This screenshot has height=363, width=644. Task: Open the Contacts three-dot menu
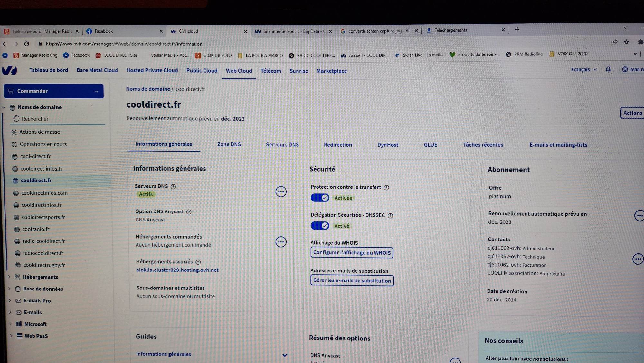[x=638, y=259]
